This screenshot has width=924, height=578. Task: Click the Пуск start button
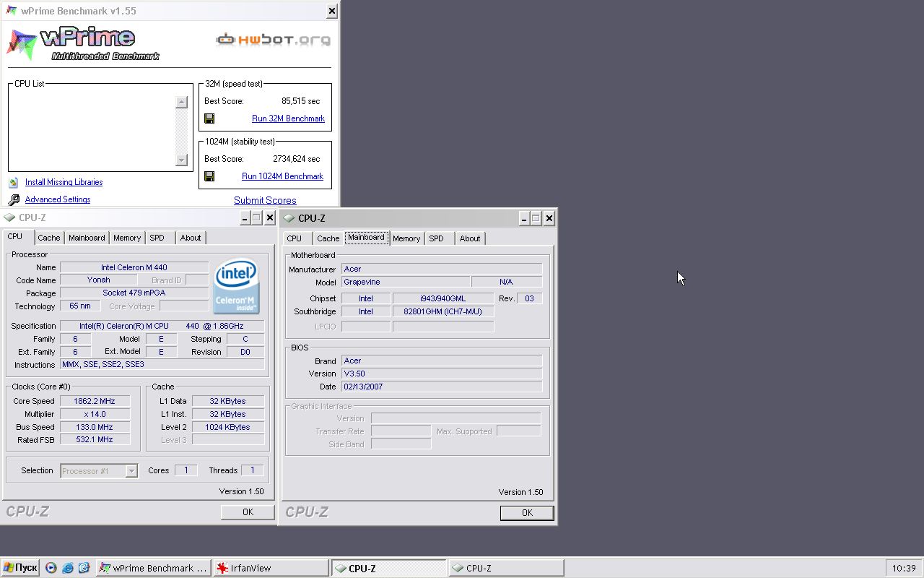tap(19, 568)
